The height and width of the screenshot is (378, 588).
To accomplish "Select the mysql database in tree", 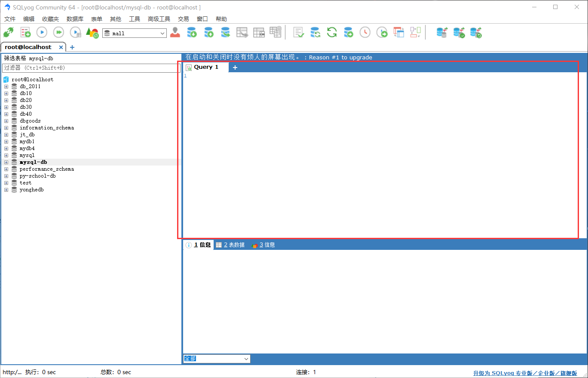I will (x=27, y=155).
